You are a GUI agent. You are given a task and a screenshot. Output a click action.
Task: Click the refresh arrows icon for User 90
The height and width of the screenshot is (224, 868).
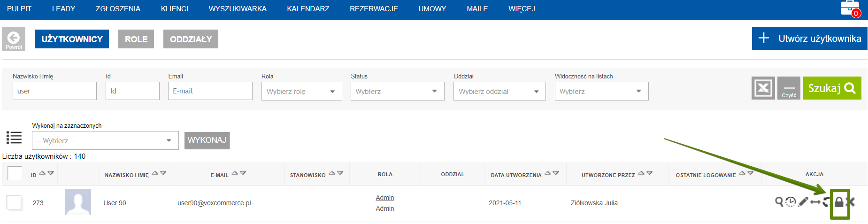[827, 202]
